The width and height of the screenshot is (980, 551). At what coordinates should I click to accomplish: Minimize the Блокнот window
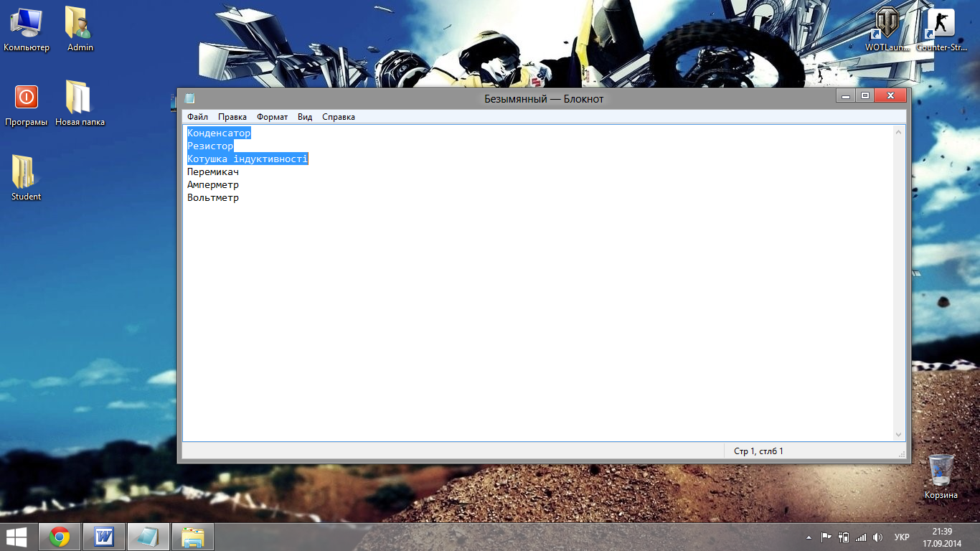847,95
